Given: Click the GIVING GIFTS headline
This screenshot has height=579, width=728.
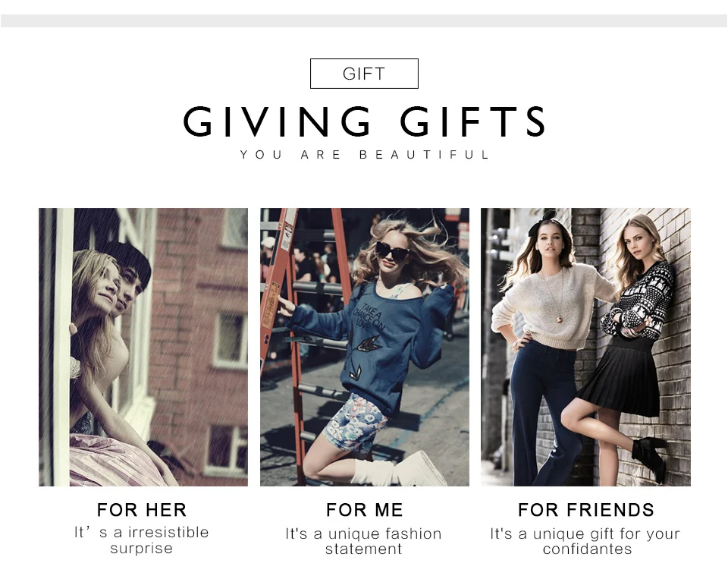Looking at the screenshot, I should click(365, 121).
